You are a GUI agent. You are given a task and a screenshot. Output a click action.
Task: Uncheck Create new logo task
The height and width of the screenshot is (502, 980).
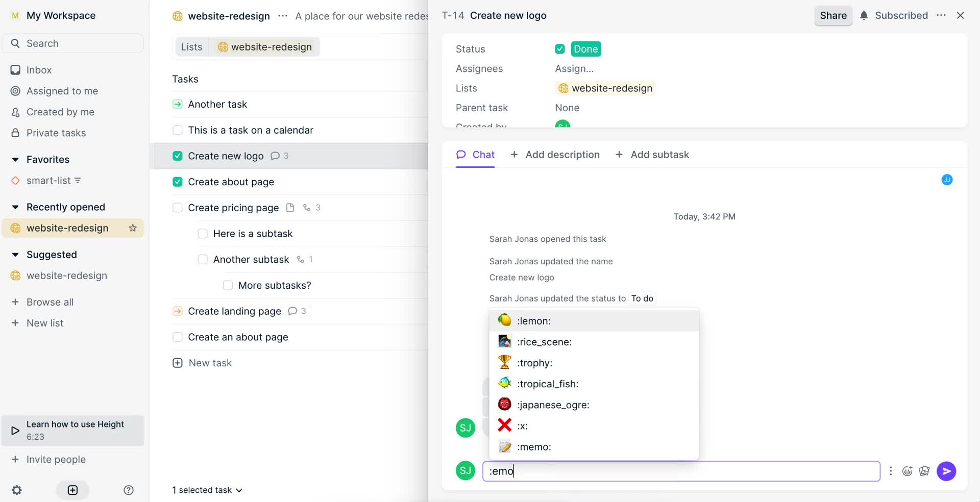tap(177, 156)
